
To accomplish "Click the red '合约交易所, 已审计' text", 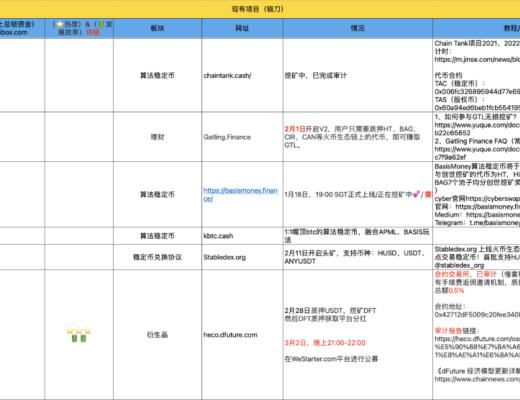I will [466, 274].
